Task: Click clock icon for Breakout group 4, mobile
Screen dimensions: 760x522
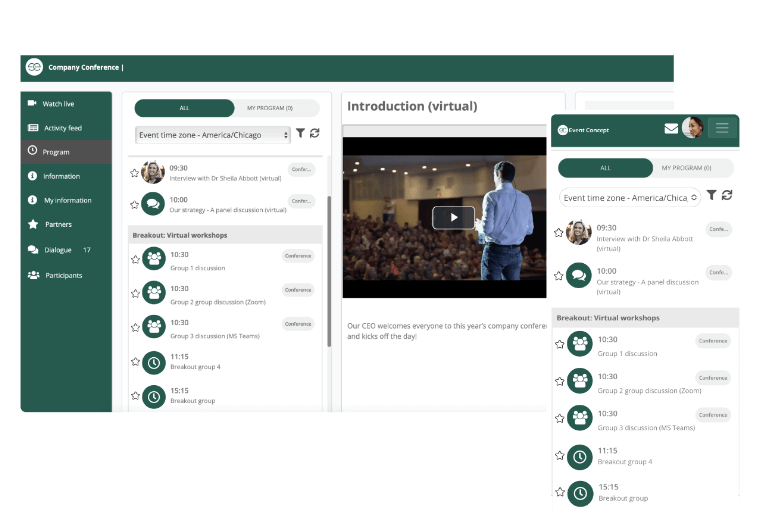Action: [580, 457]
